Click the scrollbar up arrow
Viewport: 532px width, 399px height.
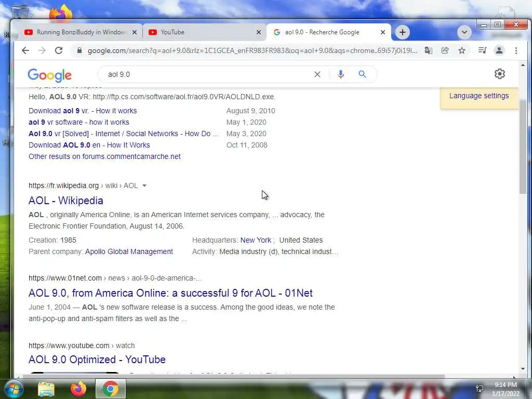click(523, 65)
